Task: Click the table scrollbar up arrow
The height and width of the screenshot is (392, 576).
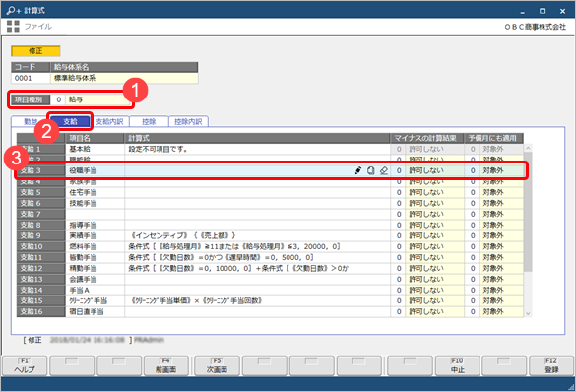Action: click(528, 148)
